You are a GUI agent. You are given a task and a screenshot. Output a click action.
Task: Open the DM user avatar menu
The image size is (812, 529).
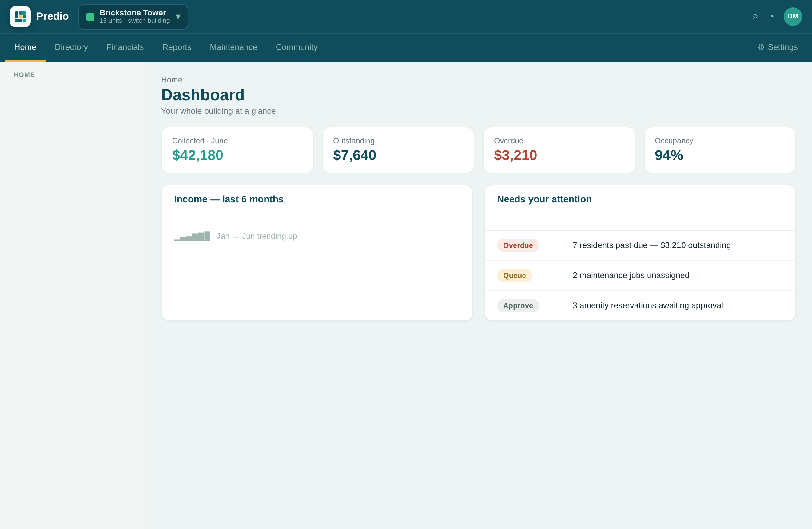(793, 16)
